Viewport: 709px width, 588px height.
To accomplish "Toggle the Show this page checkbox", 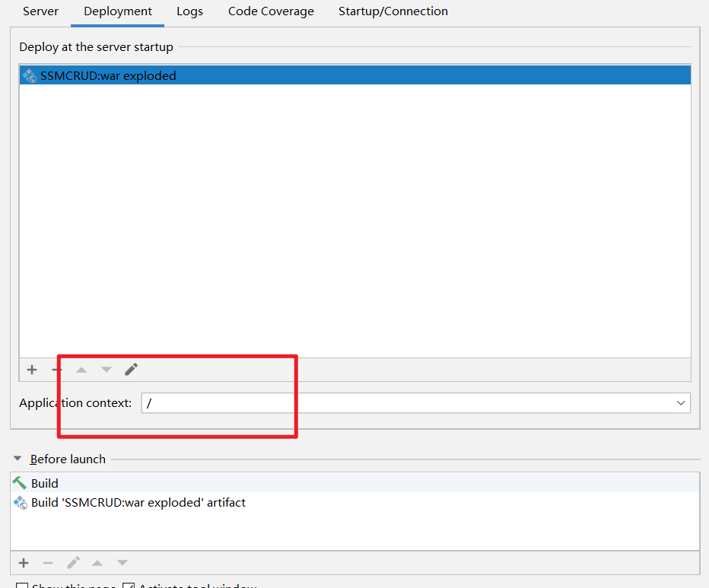I will [22, 586].
